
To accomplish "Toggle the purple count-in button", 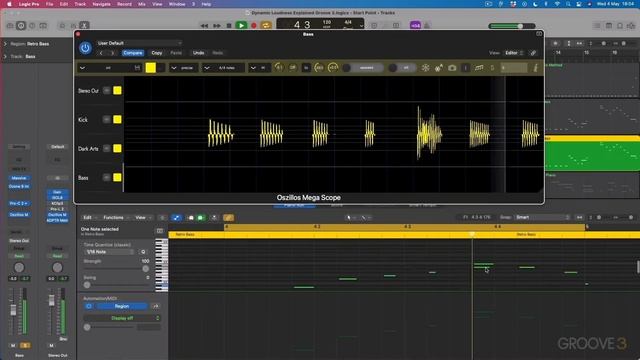I will pyautogui.click(x=415, y=26).
